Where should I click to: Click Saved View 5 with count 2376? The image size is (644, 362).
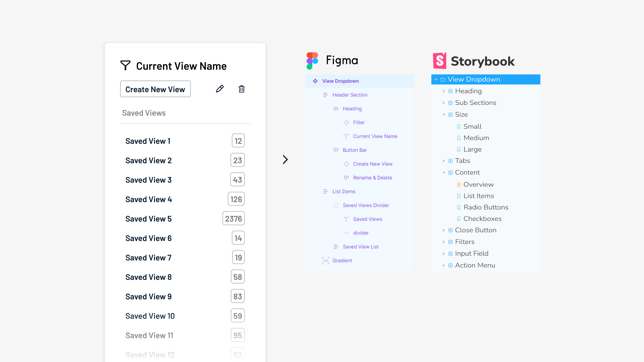click(x=185, y=218)
